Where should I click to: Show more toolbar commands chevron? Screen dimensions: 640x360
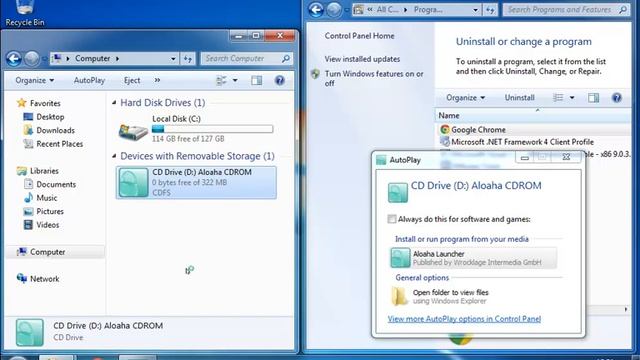point(157,80)
